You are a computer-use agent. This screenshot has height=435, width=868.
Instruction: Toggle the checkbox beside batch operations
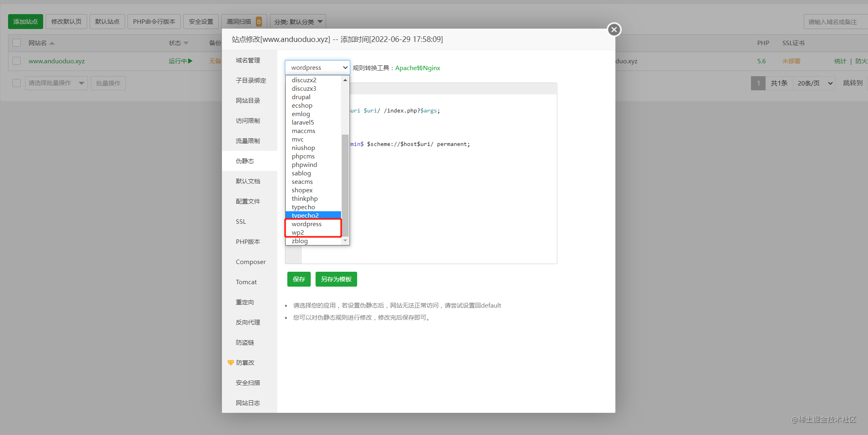pyautogui.click(x=17, y=83)
